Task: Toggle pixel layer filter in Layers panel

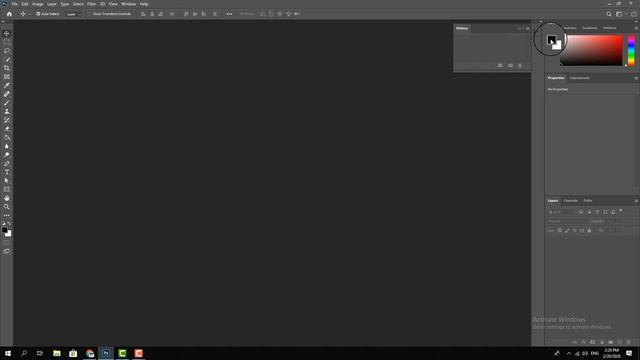Action: pyautogui.click(x=581, y=212)
